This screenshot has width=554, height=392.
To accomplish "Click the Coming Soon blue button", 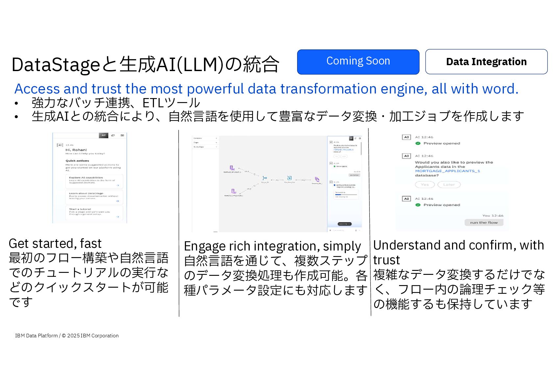I will click(358, 62).
